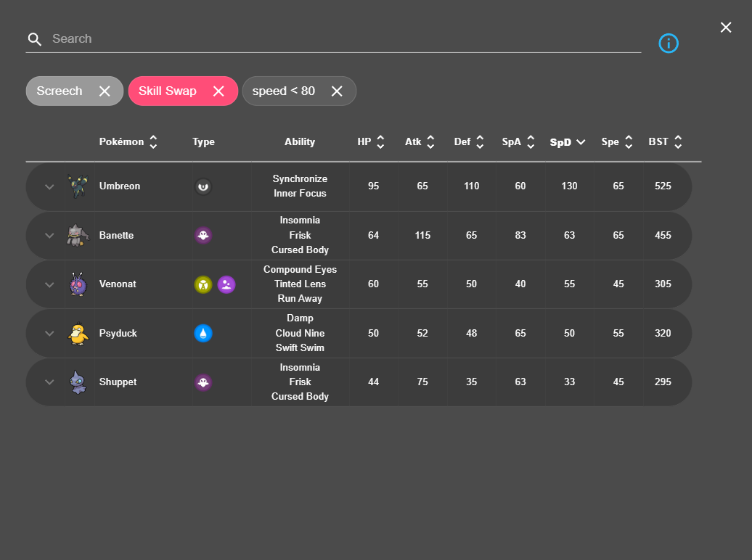Image resolution: width=752 pixels, height=560 pixels.
Task: Click Banette's Insomnia ability
Action: pyautogui.click(x=301, y=220)
